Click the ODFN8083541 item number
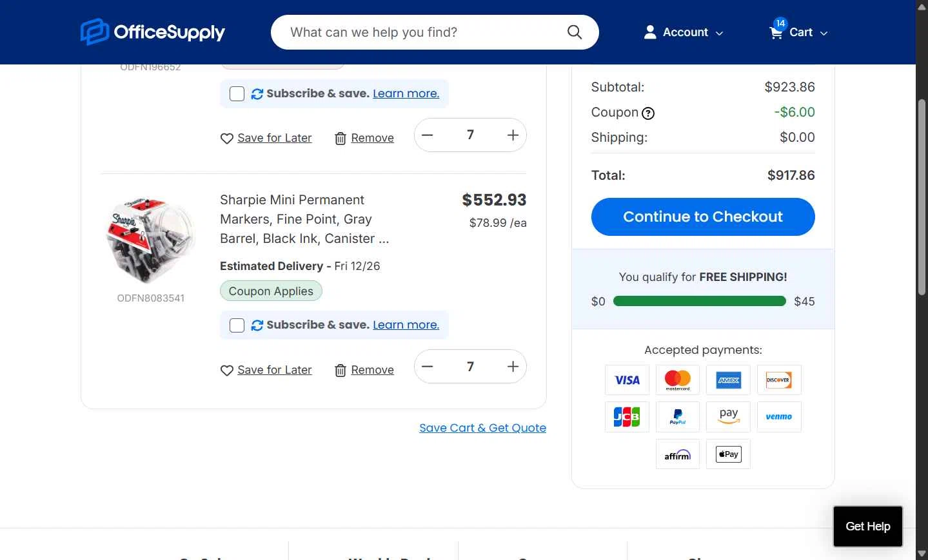The width and height of the screenshot is (928, 560). pyautogui.click(x=151, y=298)
